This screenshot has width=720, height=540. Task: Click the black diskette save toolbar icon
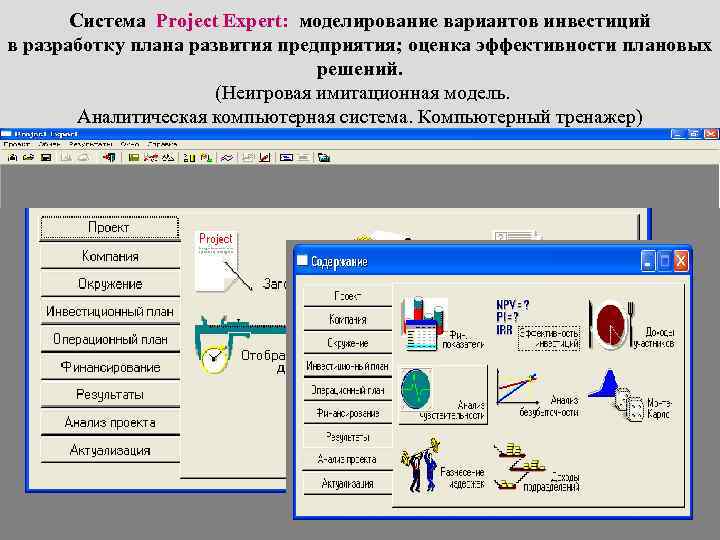click(x=46, y=158)
